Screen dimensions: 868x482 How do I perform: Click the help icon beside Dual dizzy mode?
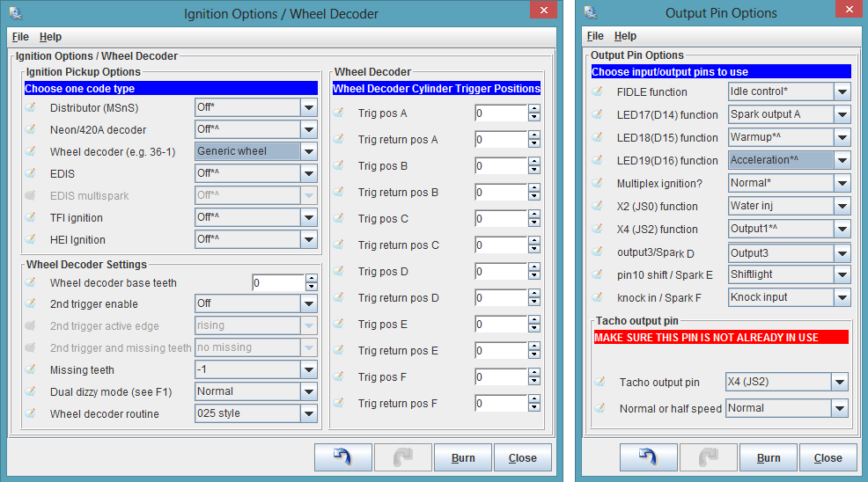[31, 391]
